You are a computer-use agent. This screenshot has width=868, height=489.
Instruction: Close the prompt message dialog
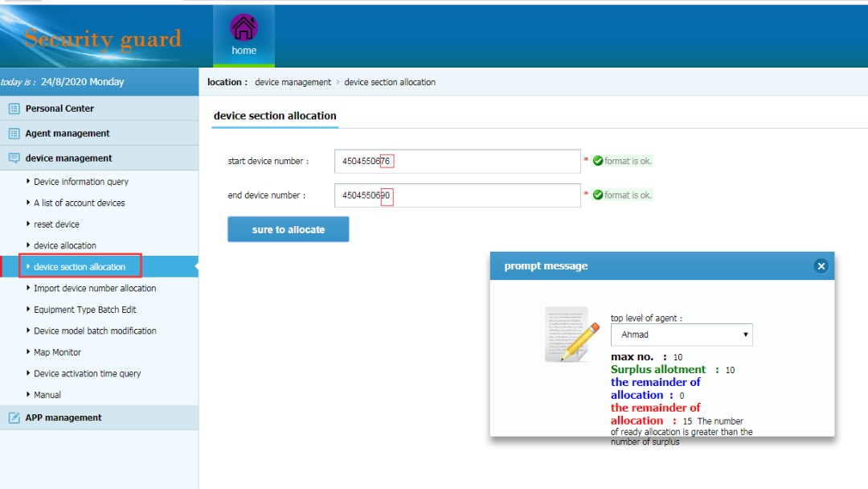(x=821, y=266)
